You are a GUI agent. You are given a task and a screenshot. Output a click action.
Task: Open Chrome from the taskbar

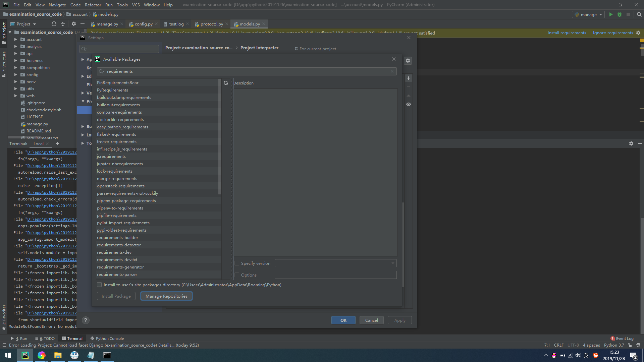(42, 355)
